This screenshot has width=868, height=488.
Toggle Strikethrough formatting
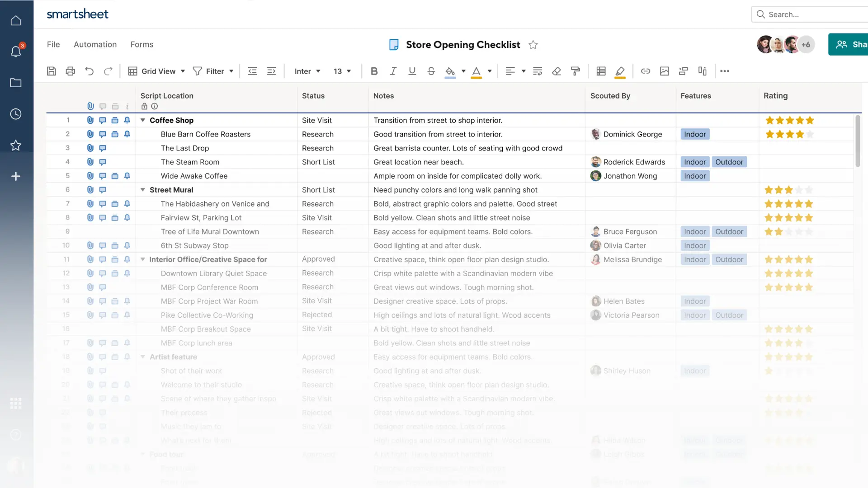[x=431, y=71]
